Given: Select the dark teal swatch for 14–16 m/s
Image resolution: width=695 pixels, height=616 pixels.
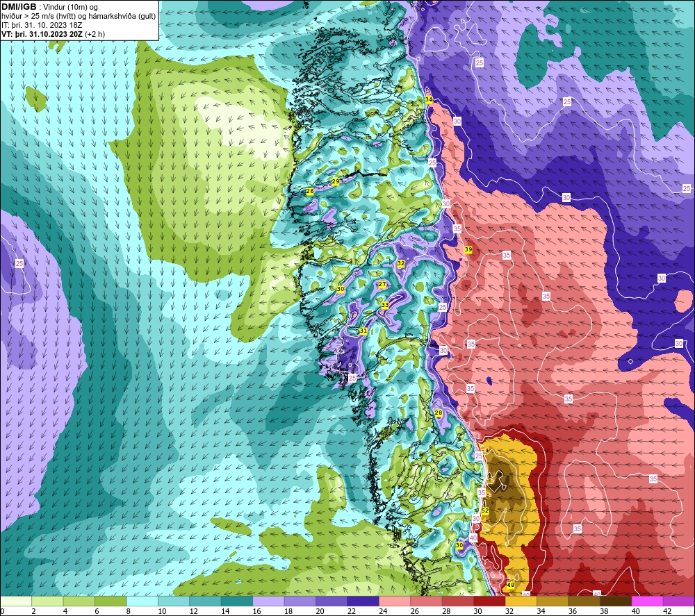Looking at the screenshot, I should [237, 601].
